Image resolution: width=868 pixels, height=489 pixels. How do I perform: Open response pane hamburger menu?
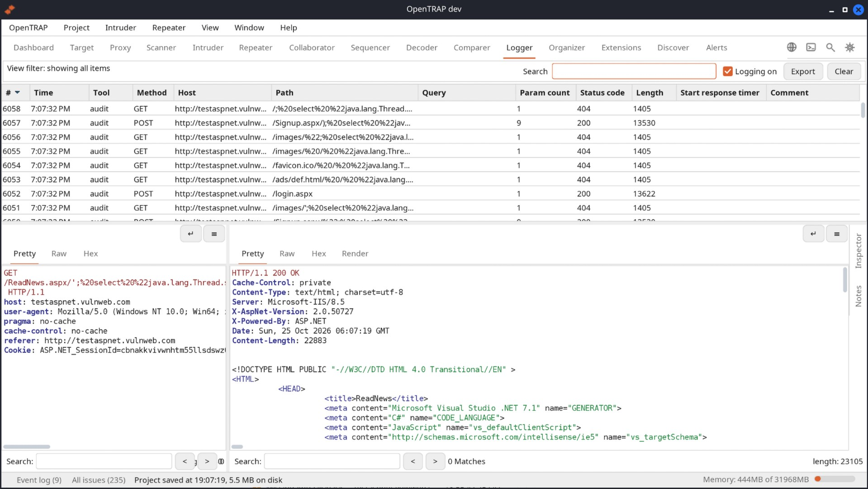[x=837, y=234]
